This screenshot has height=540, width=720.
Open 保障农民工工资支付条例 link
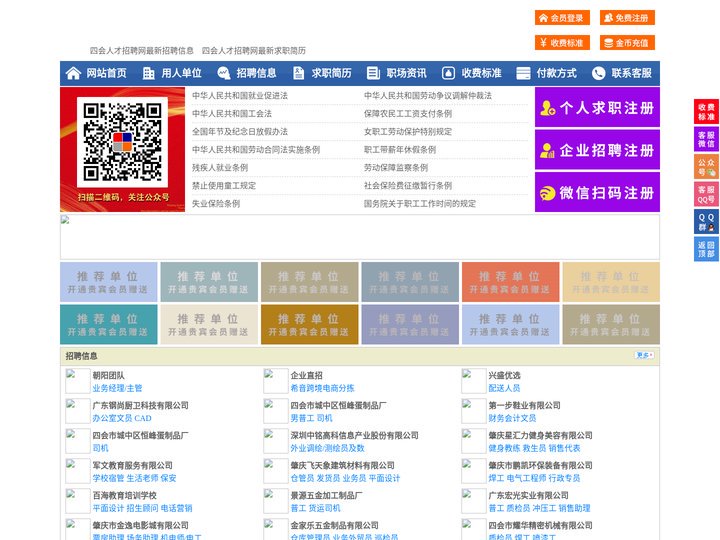click(x=408, y=113)
